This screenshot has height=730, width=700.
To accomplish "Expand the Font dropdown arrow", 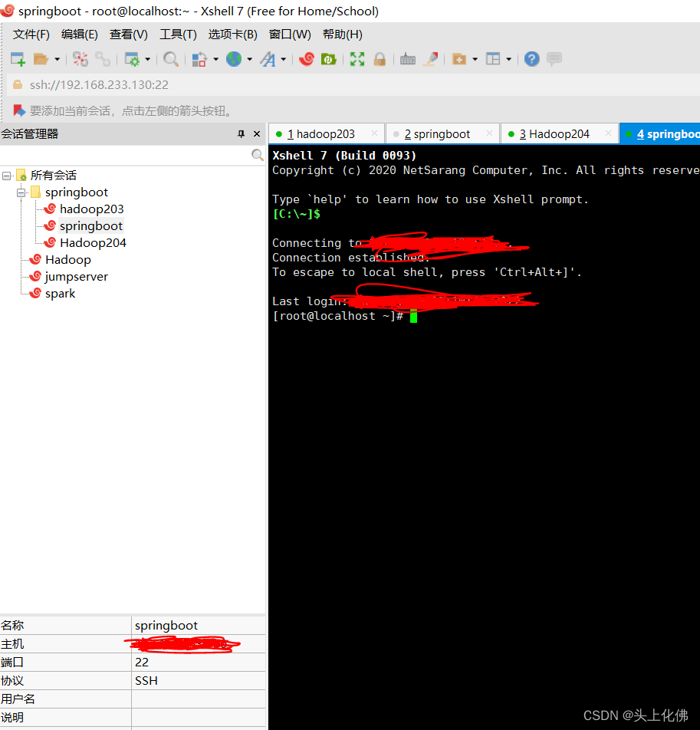I will [x=283, y=59].
